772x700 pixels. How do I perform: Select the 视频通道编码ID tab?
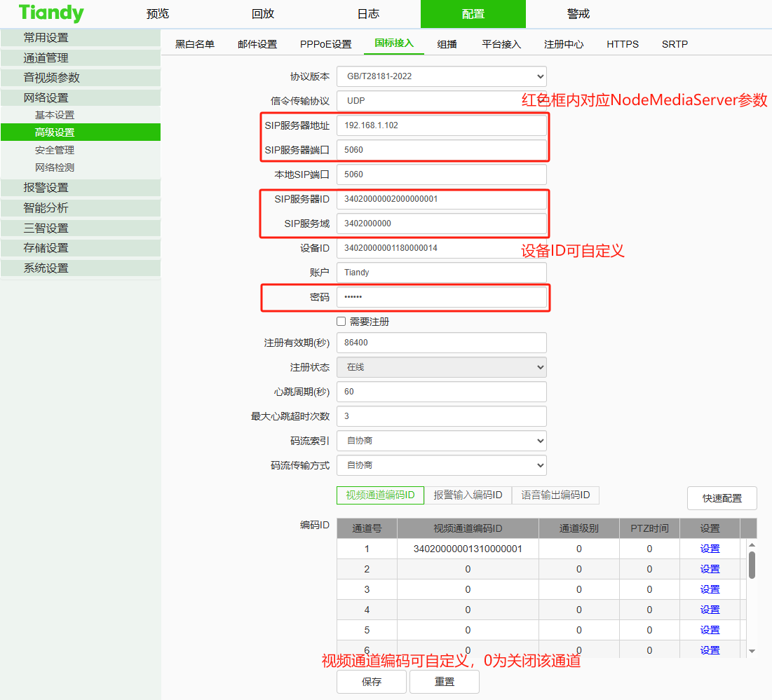[x=380, y=495]
